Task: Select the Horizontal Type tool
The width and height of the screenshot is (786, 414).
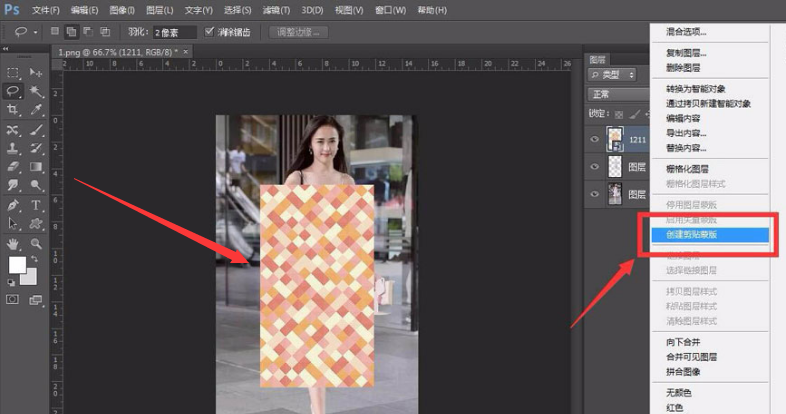Action: (x=36, y=205)
